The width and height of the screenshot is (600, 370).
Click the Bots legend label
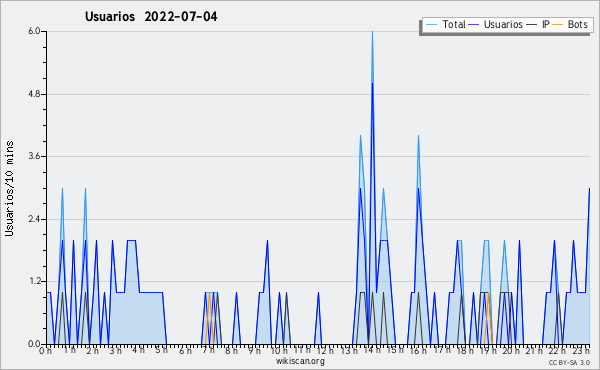[577, 24]
